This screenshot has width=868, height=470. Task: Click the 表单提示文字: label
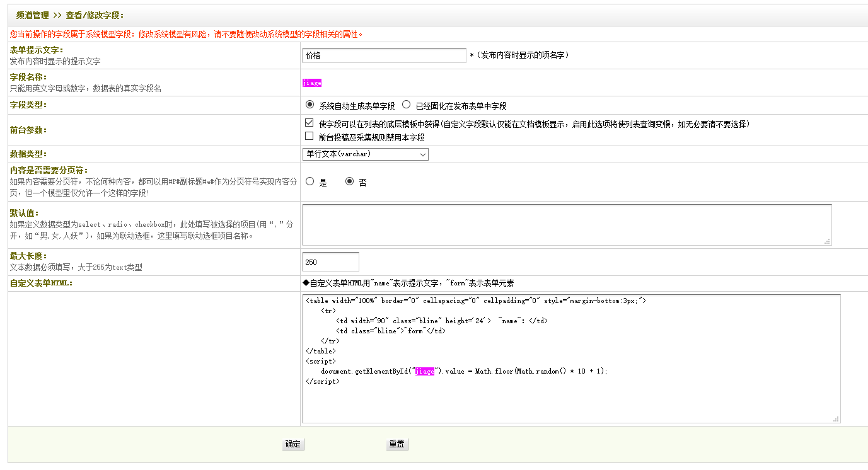pyautogui.click(x=37, y=50)
